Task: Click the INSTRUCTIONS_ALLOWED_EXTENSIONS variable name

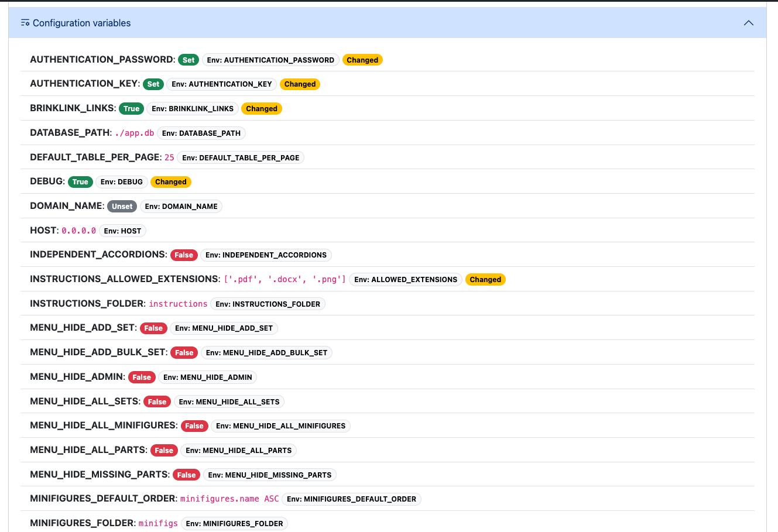Action: (124, 279)
